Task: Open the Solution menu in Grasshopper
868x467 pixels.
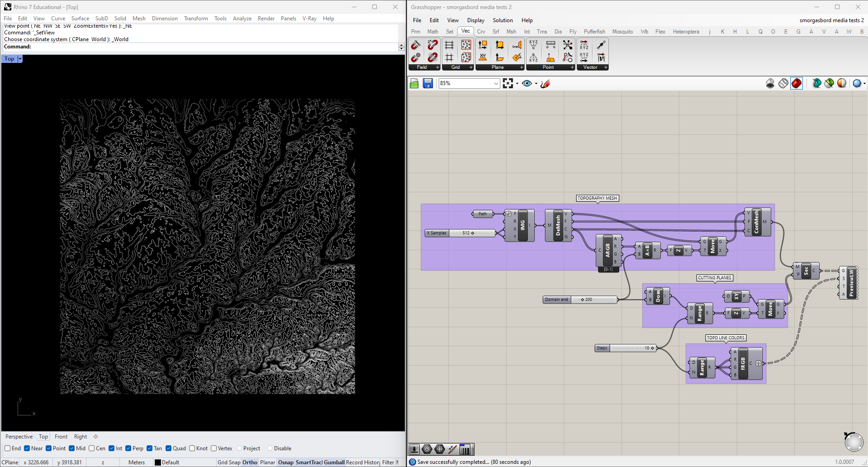Action: (x=503, y=20)
